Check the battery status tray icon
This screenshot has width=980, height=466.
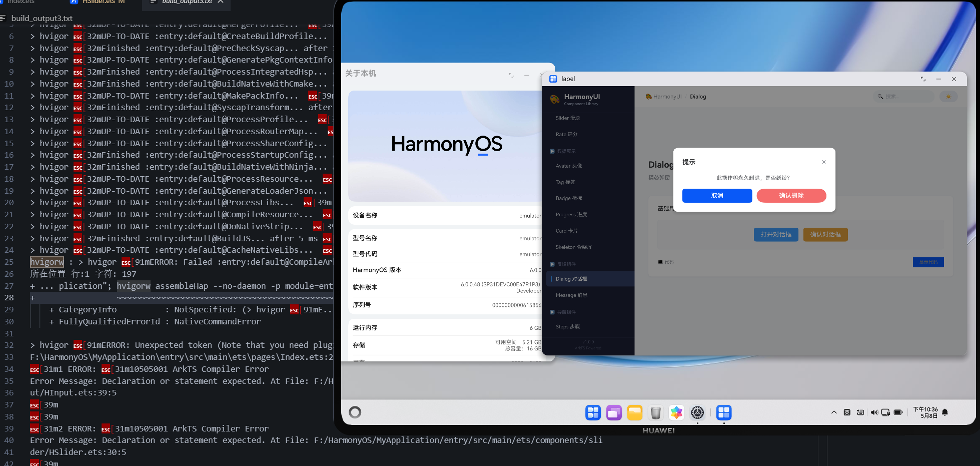tap(898, 412)
